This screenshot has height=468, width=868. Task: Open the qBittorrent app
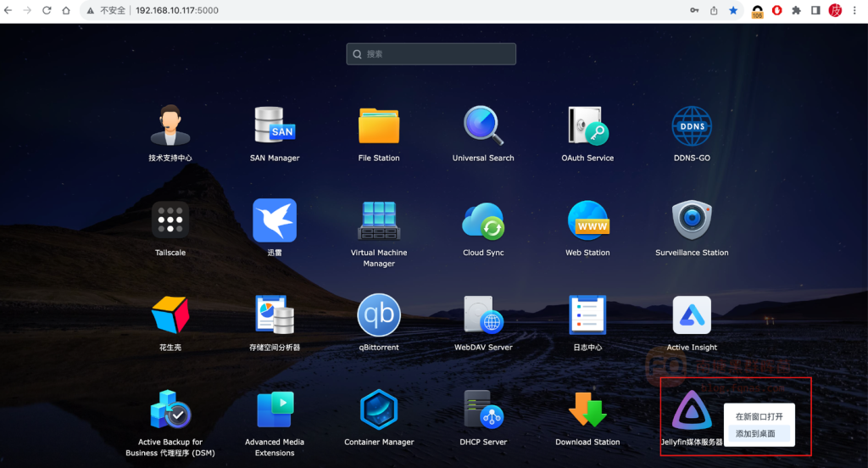click(379, 315)
